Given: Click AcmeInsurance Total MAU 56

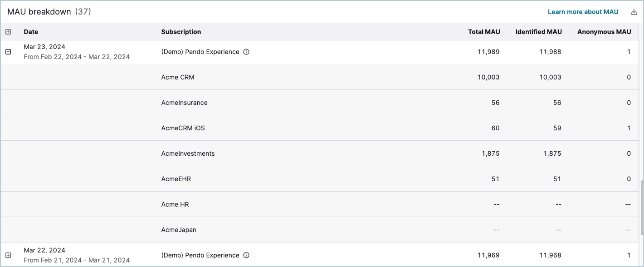Looking at the screenshot, I should (x=495, y=103).
